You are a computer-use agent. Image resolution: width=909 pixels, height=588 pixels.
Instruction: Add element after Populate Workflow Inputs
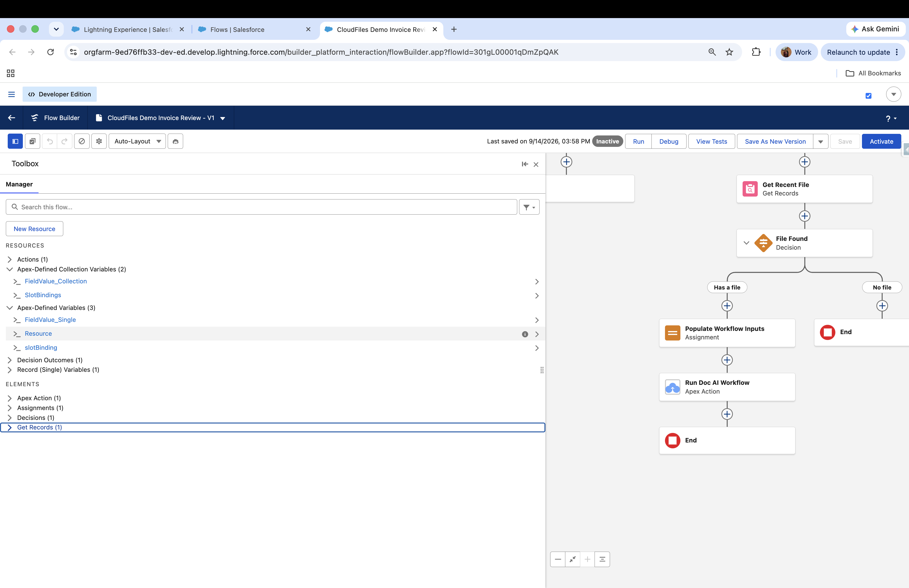pyautogui.click(x=727, y=360)
